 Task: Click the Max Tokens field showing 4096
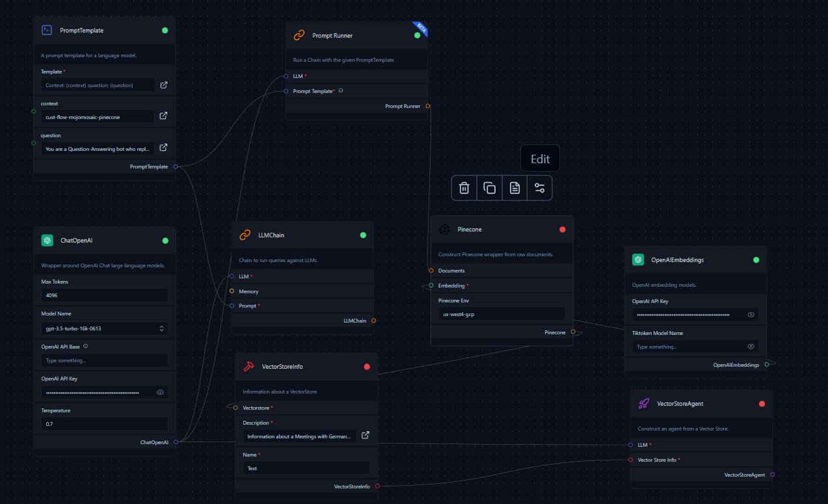pyautogui.click(x=104, y=295)
